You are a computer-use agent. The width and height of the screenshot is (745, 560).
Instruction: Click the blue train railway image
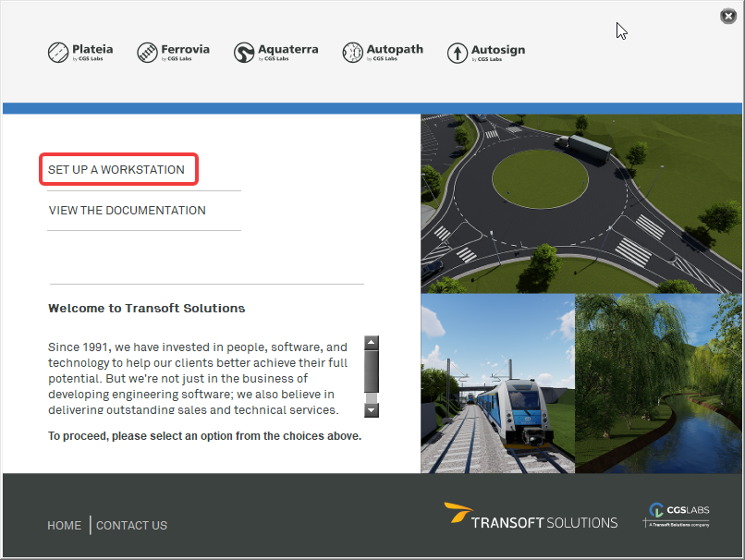(x=497, y=383)
